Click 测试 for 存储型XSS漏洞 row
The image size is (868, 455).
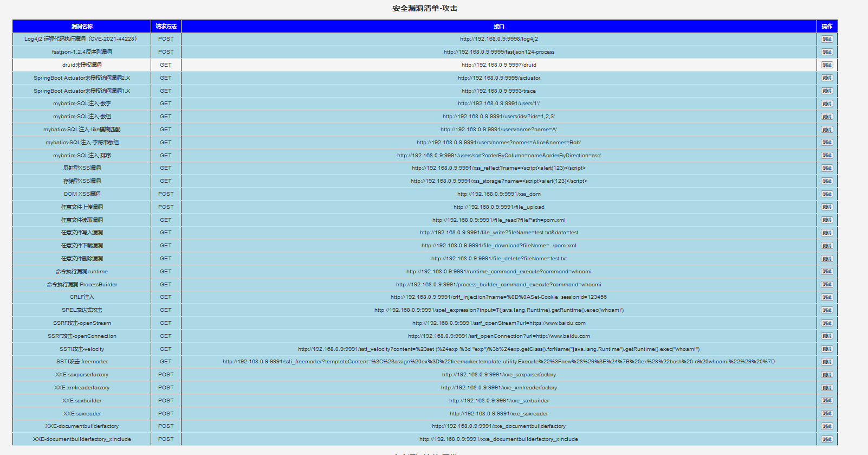[x=827, y=181]
